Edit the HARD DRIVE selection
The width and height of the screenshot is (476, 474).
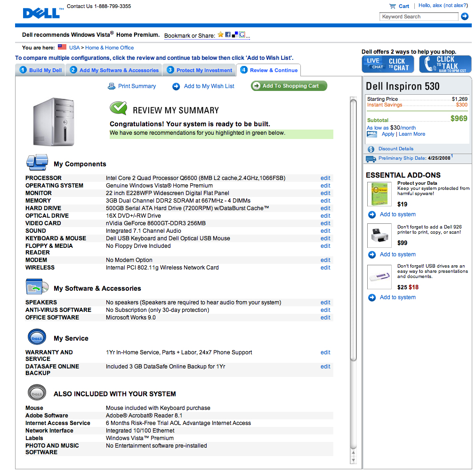pos(325,208)
